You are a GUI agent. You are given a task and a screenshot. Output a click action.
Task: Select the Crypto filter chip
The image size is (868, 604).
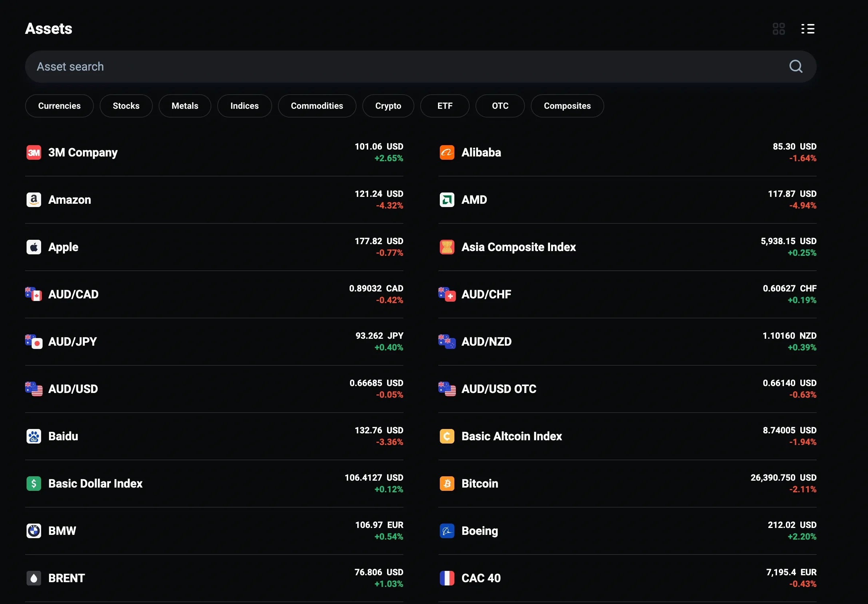(388, 106)
